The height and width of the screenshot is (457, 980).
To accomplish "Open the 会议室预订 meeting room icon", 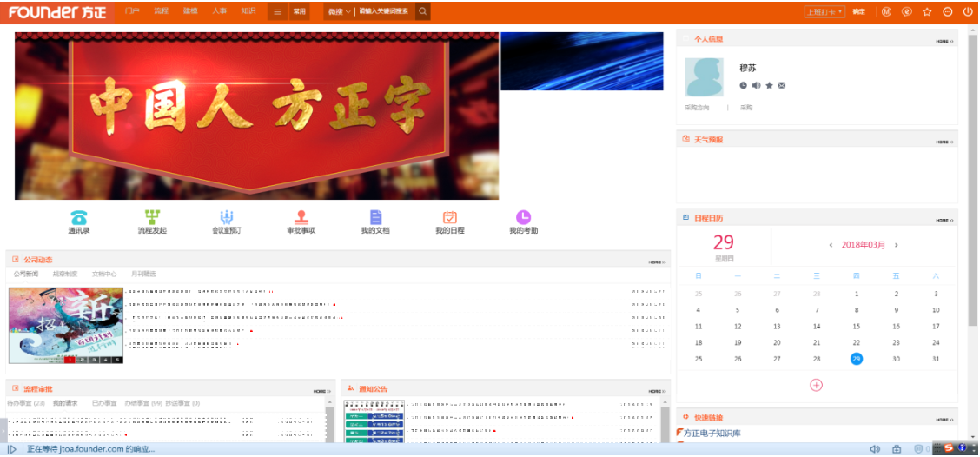I will pyautogui.click(x=226, y=217).
